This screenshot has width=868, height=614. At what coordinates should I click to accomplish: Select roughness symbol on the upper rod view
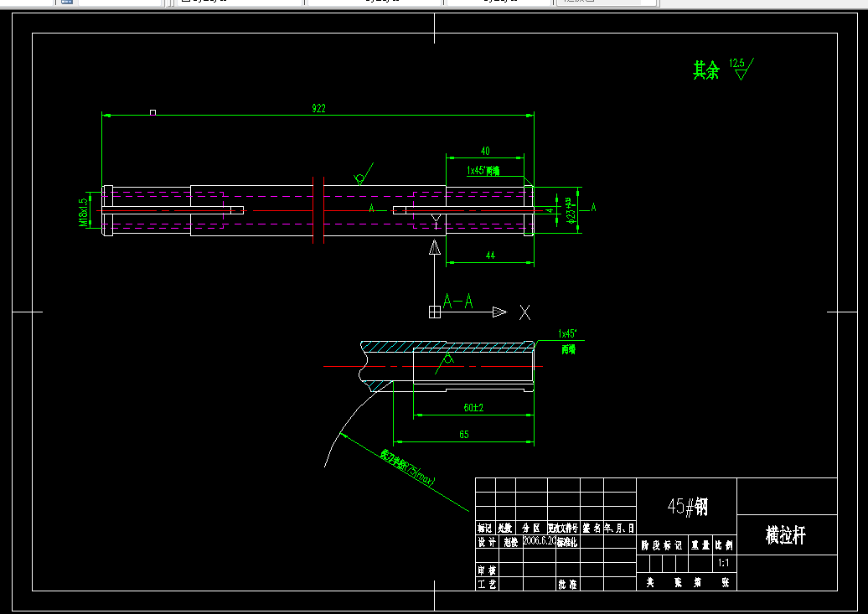[363, 174]
